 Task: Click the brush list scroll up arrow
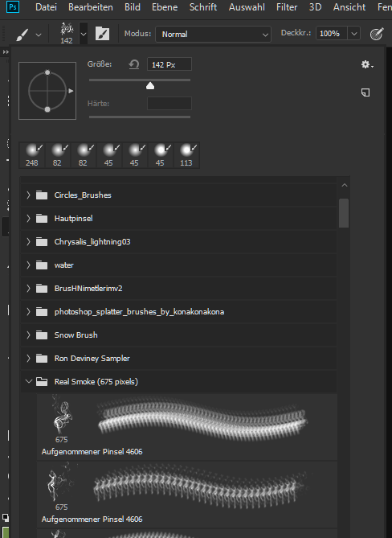point(345,185)
